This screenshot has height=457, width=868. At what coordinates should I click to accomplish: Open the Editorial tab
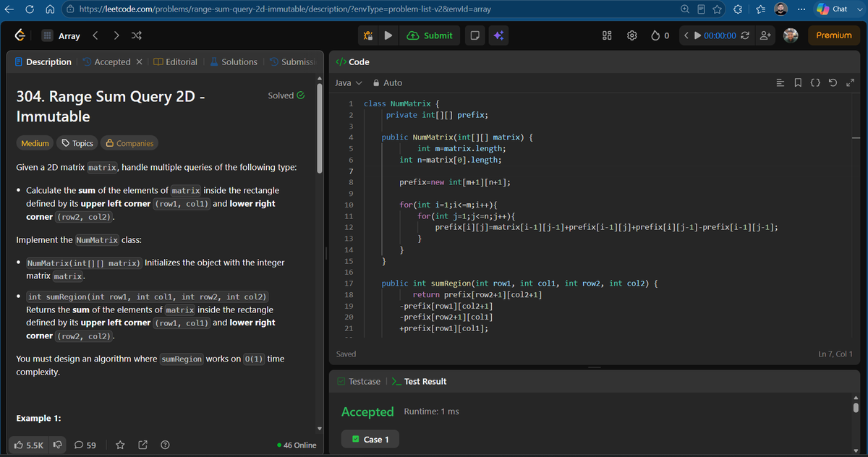[x=176, y=62]
